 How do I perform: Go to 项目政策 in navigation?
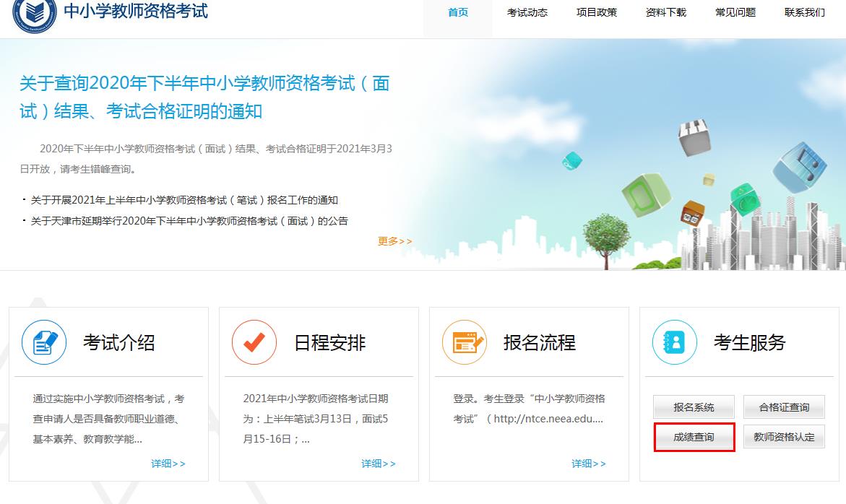[x=597, y=12]
